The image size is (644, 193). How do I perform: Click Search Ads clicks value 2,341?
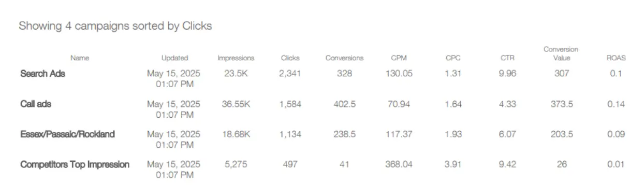290,74
